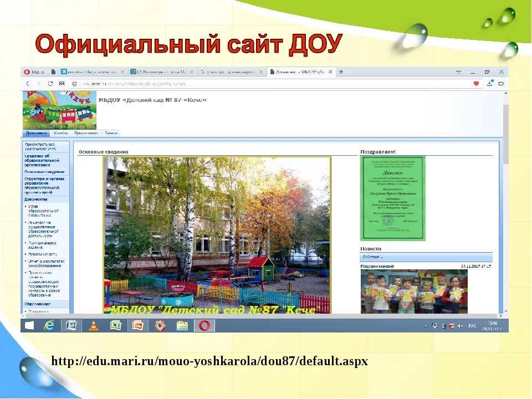Image resolution: width=532 pixels, height=399 pixels.
Task: Click the horizontal scrollbar right arrow
Action: coord(501,316)
